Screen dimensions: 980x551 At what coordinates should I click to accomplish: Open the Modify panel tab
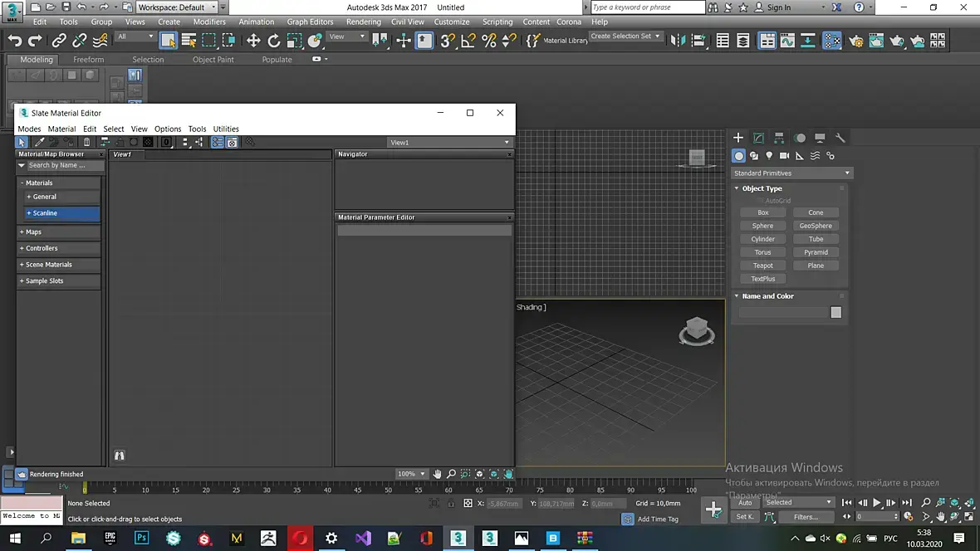point(758,138)
